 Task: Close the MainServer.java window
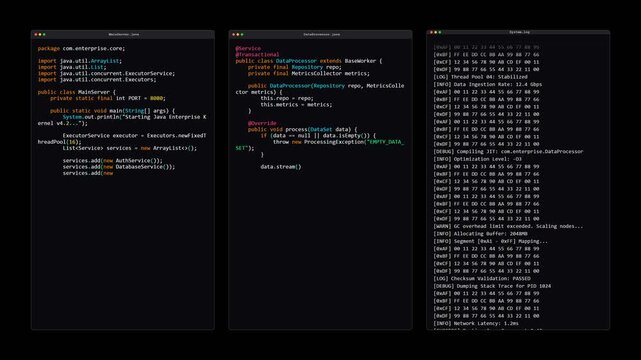[36, 34]
